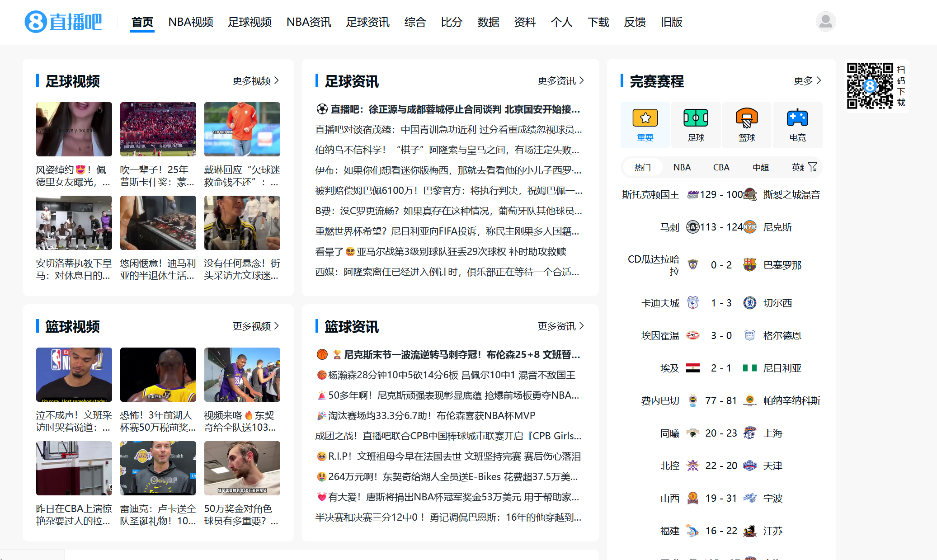Select the 足球 football field icon
The height and width of the screenshot is (560, 937).
coord(696,118)
